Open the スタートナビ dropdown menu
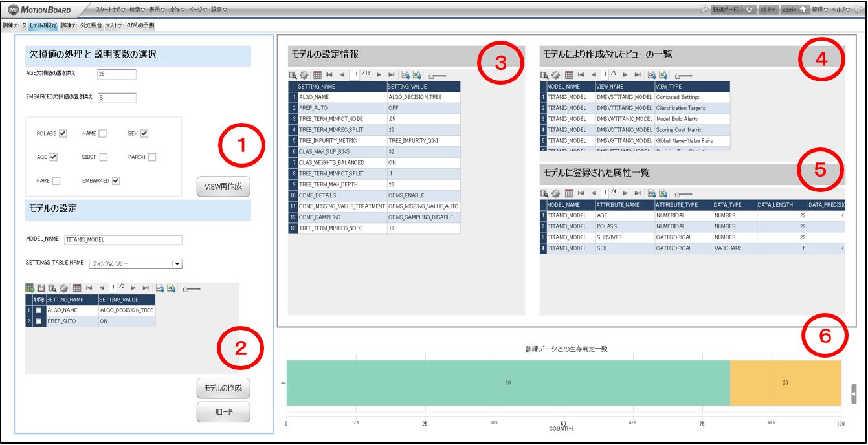868x445 pixels. 110,10
